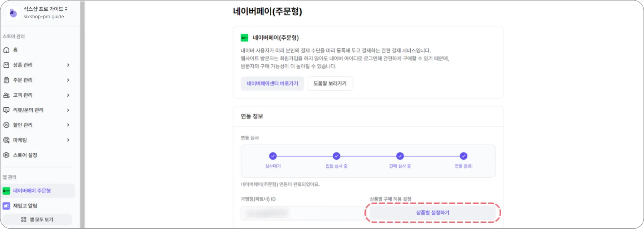
Task: Click the 스토어 설정 gear icon
Action: (6, 155)
